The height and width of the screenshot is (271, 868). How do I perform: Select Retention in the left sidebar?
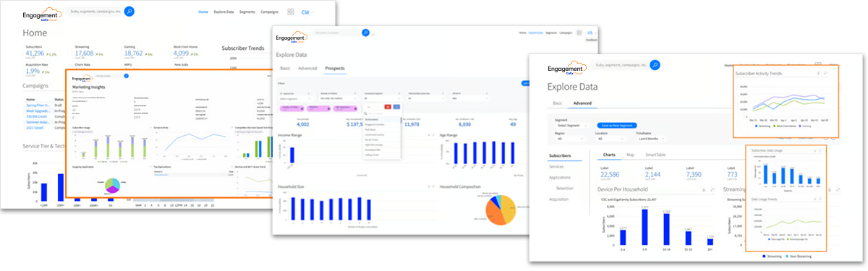[566, 188]
